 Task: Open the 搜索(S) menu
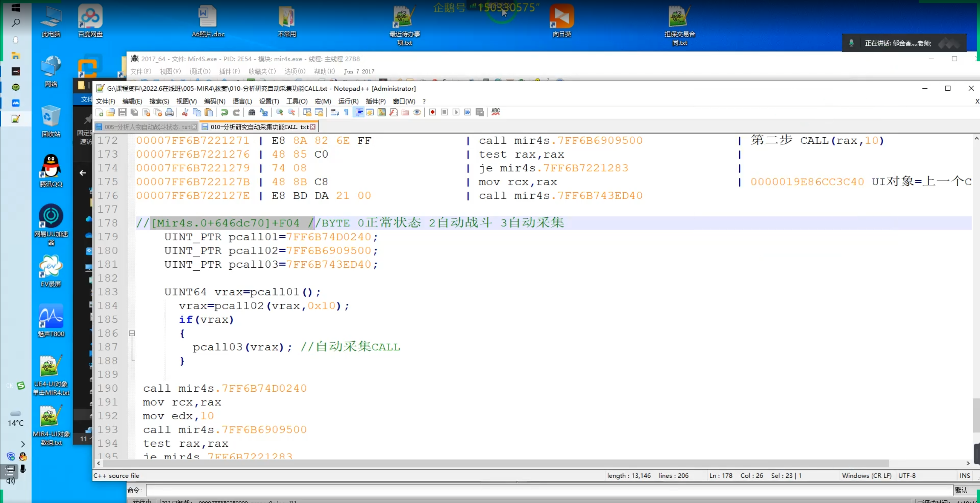pos(159,101)
